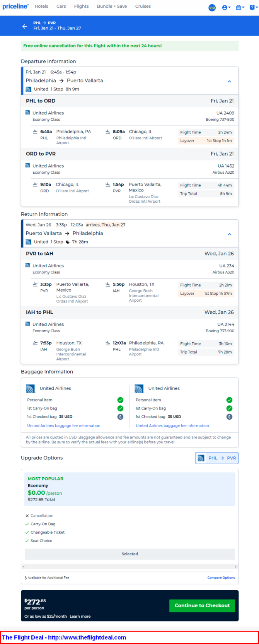
Task: Click left Personal Item green checkmark
Action: click(120, 400)
